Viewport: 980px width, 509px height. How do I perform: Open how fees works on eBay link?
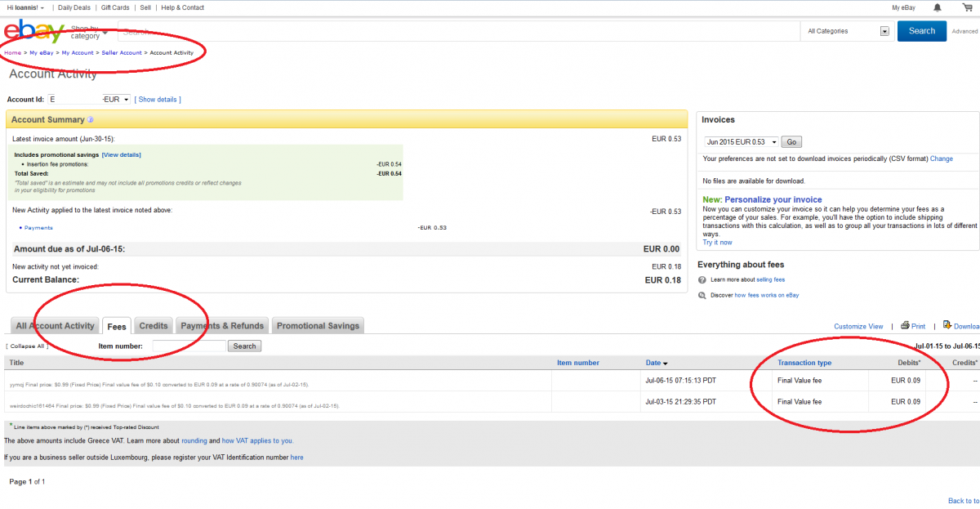pyautogui.click(x=767, y=295)
